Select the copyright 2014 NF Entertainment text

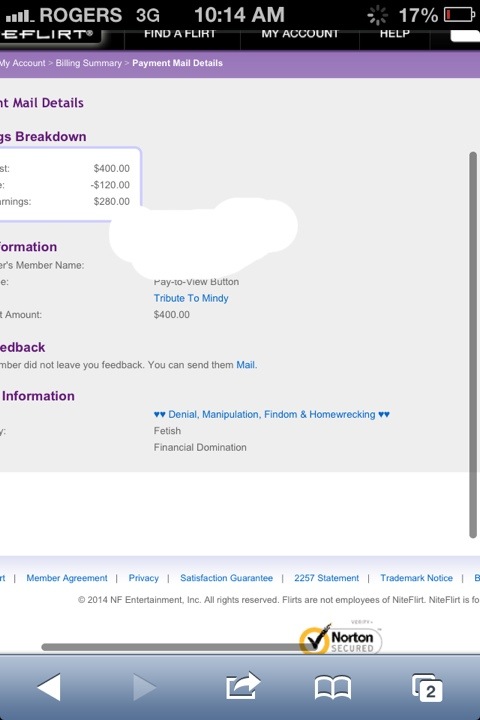279,600
